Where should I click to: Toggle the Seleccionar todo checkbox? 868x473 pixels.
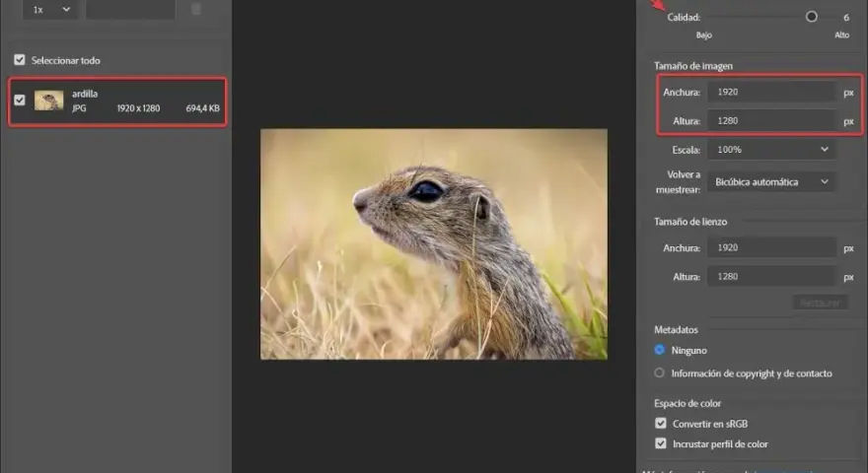click(20, 60)
